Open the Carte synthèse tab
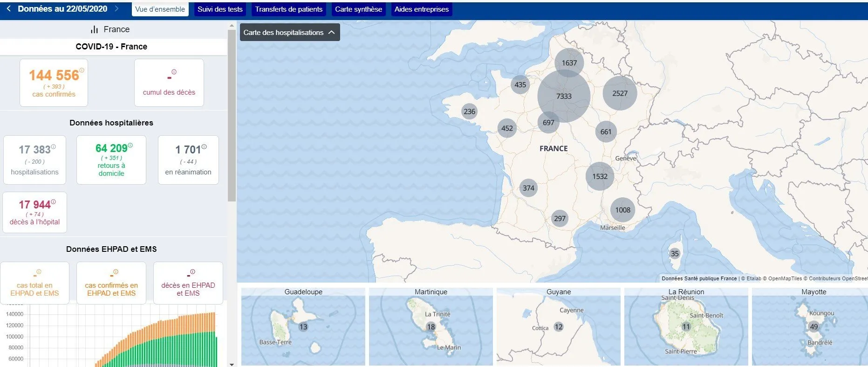The width and height of the screenshot is (868, 367). tap(358, 9)
